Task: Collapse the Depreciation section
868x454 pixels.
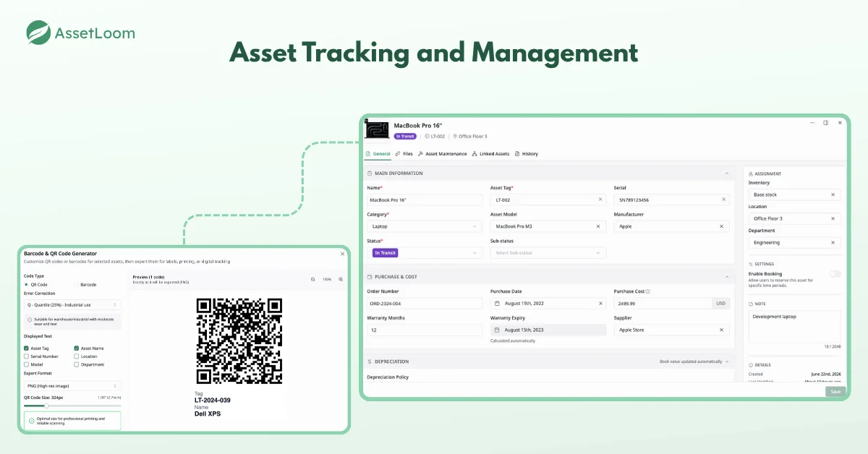Action: pos(727,361)
